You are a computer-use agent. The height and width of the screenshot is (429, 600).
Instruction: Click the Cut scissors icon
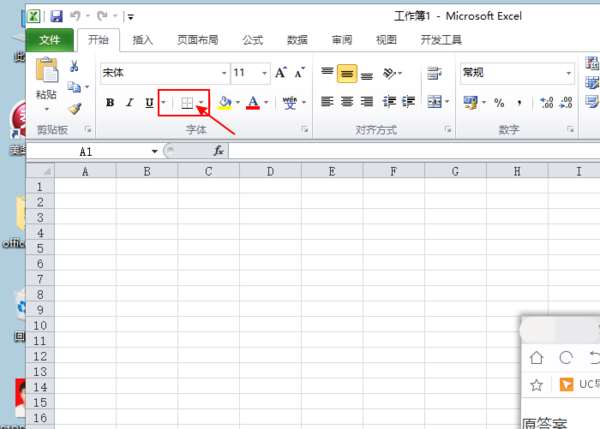click(x=74, y=66)
